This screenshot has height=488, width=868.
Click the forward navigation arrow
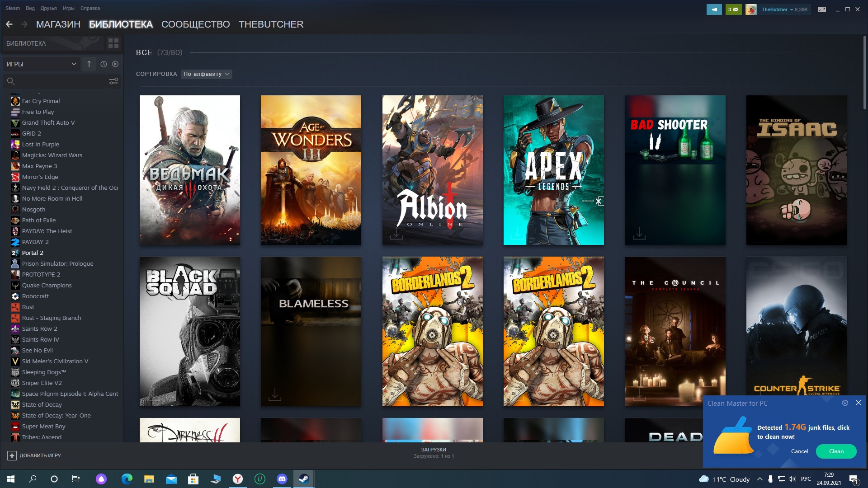(24, 24)
